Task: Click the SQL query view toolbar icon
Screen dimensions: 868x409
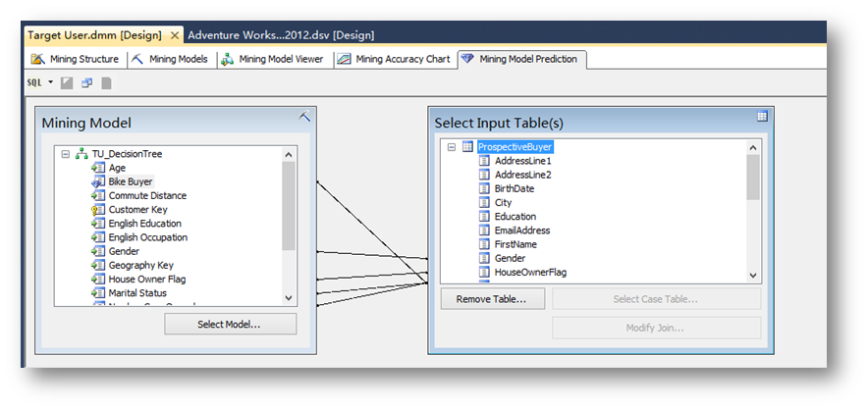Action: coord(34,82)
